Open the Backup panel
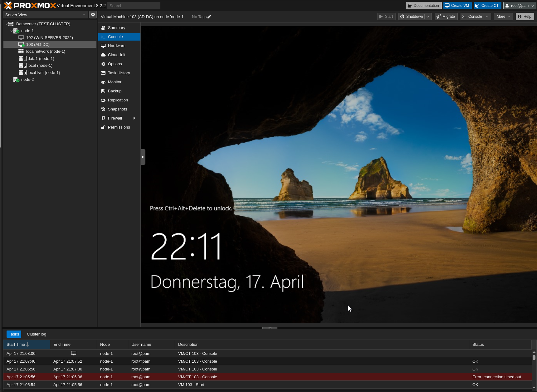 click(115, 91)
